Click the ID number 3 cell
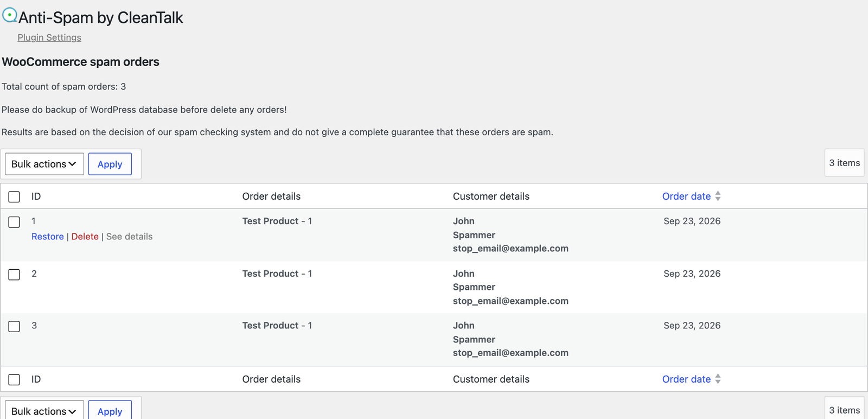 tap(34, 326)
